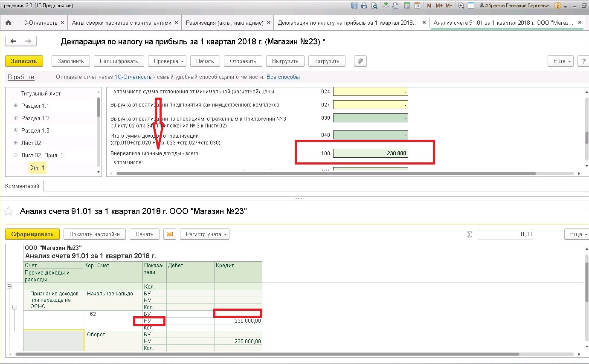Click the back navigation arrow
589x364 pixels.
coord(13,41)
